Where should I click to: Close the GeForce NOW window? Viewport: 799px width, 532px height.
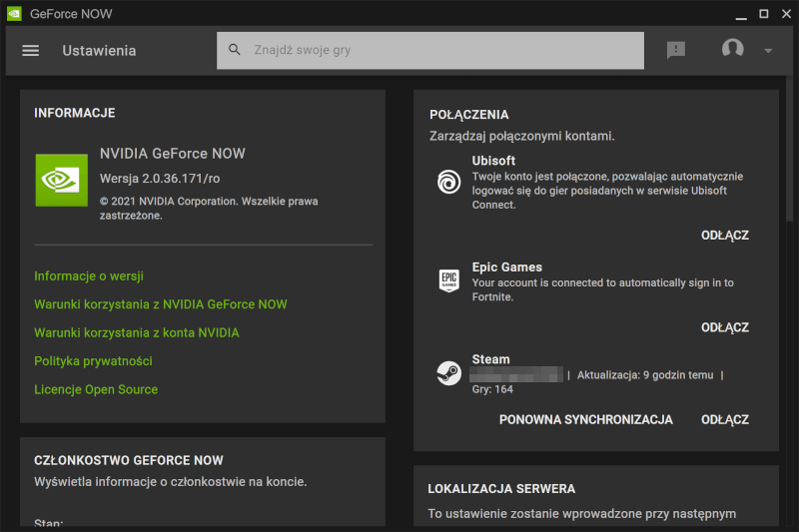click(x=786, y=14)
